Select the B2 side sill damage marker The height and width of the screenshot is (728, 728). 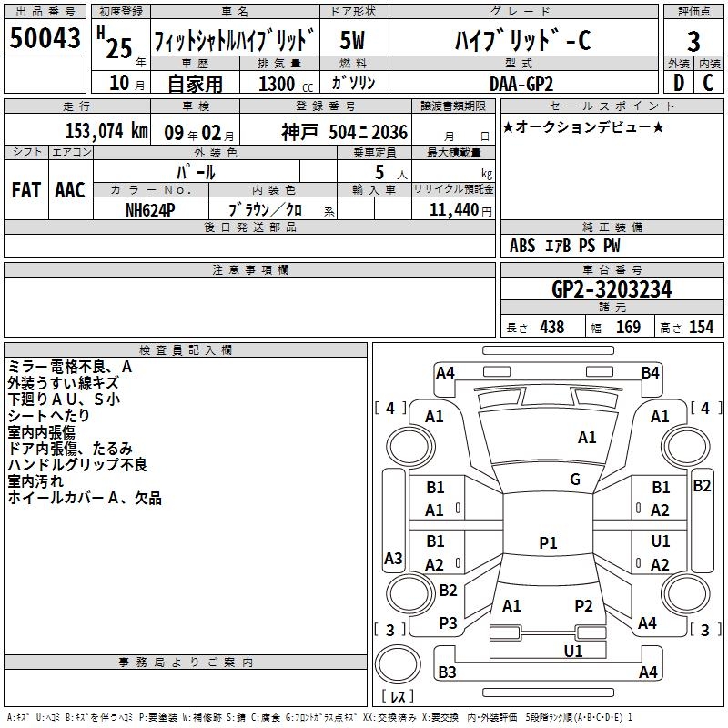(x=702, y=486)
